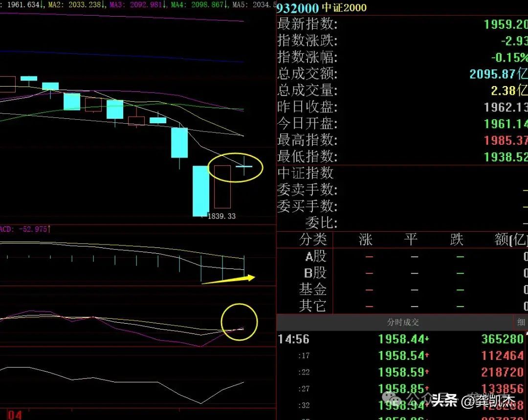The height and width of the screenshot is (420, 528).
Task: Click the 中证2000 index name
Action: [x=344, y=8]
